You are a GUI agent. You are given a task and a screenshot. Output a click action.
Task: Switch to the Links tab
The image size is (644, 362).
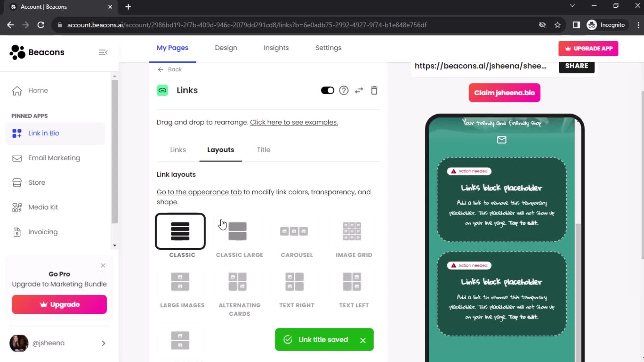pos(178,149)
